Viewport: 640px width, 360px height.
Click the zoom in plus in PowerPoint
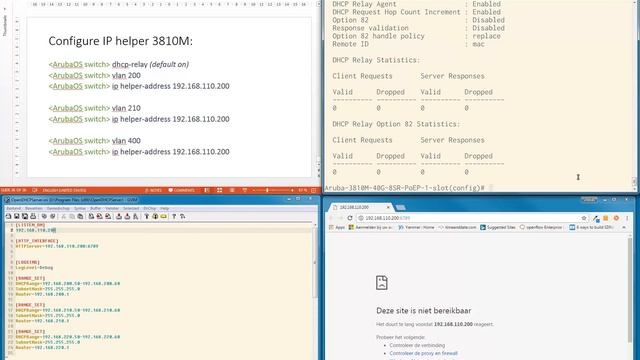[x=292, y=191]
